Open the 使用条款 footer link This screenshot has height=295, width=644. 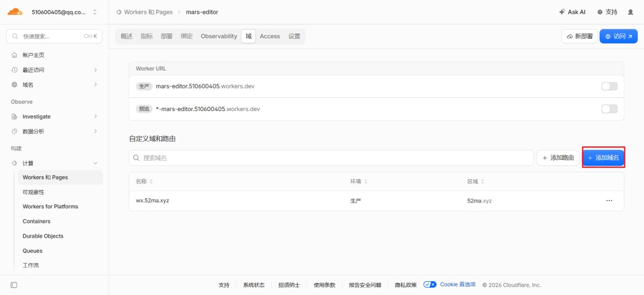point(324,285)
